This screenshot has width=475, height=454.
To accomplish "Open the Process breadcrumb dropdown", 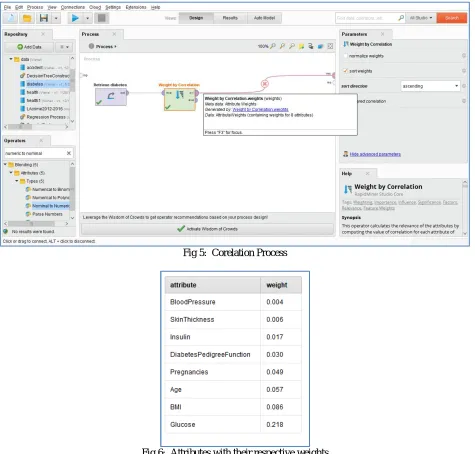I will coord(103,46).
